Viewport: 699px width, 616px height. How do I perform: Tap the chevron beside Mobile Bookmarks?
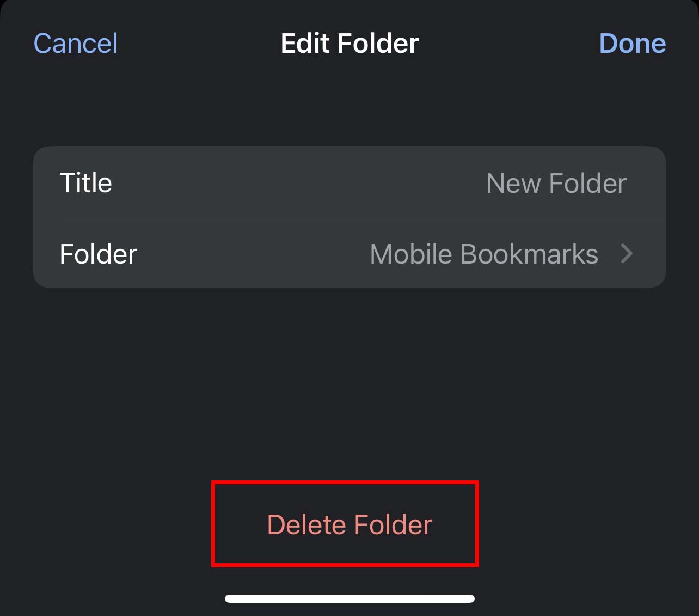(627, 254)
